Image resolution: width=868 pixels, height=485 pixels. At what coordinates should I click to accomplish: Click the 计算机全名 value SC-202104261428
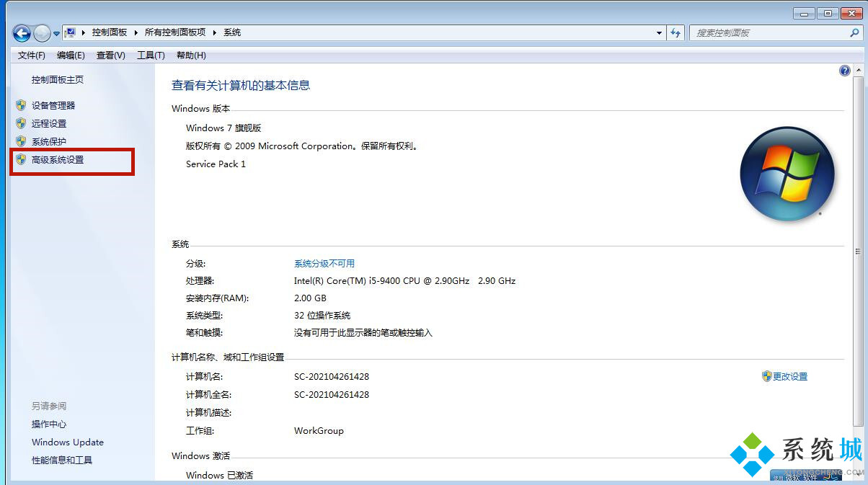coord(332,394)
